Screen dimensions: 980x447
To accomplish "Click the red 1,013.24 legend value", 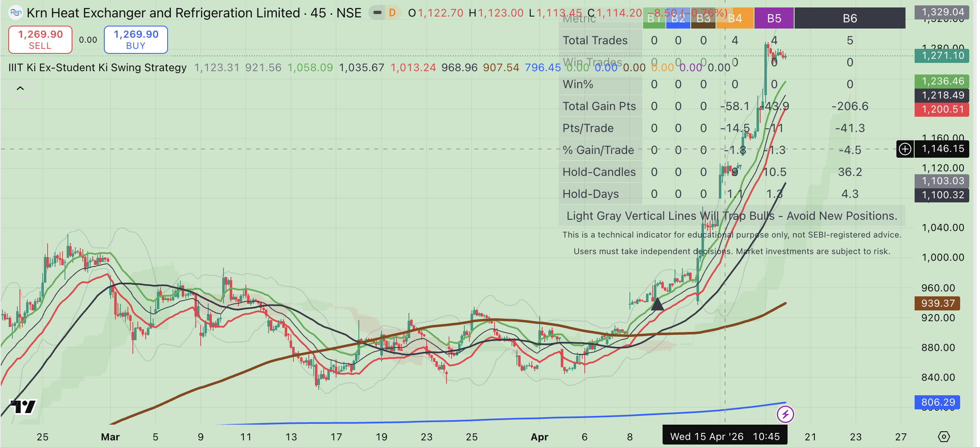I will pyautogui.click(x=413, y=67).
